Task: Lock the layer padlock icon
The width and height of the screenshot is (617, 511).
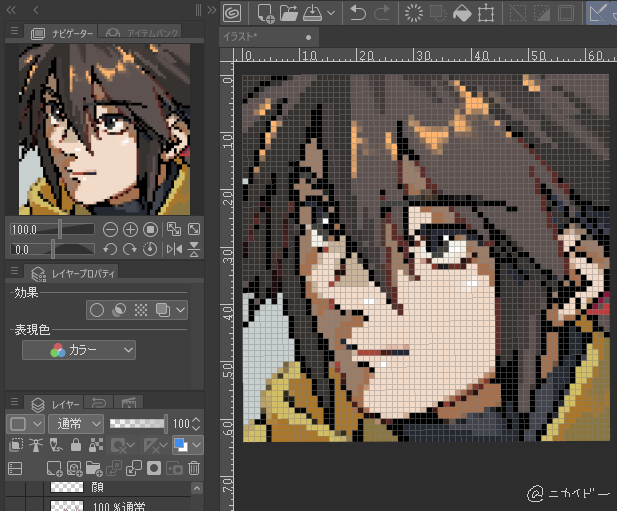Action: click(76, 445)
